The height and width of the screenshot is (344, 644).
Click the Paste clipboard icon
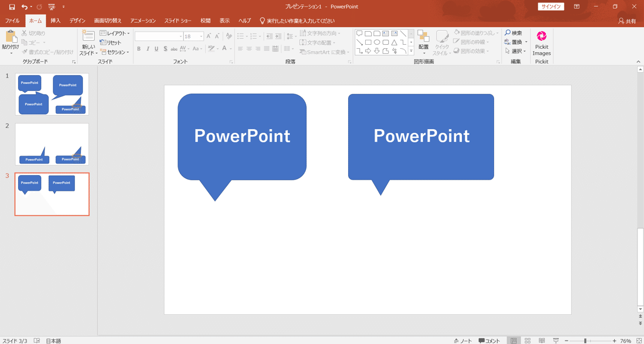pyautogui.click(x=11, y=37)
